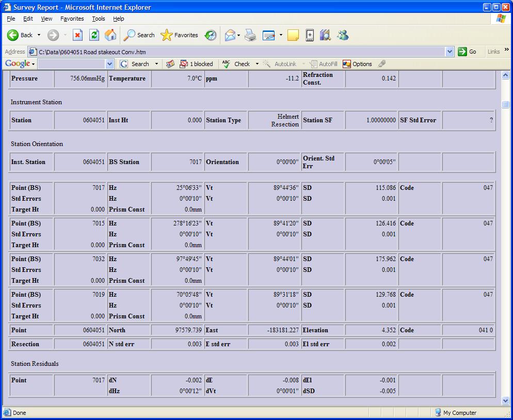This screenshot has height=420, width=513.
Task: Click inside the Google search field
Action: 71,64
